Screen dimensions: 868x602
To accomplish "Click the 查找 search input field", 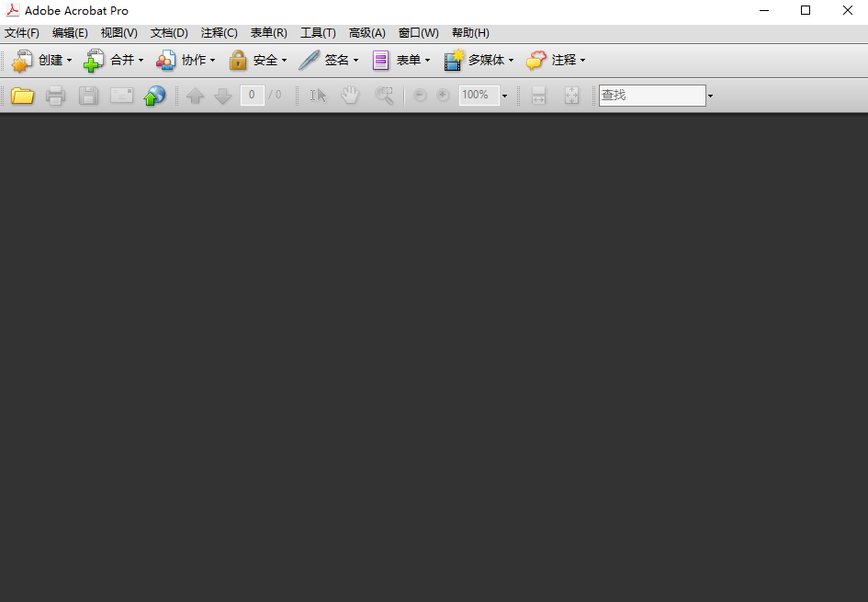I will click(651, 96).
